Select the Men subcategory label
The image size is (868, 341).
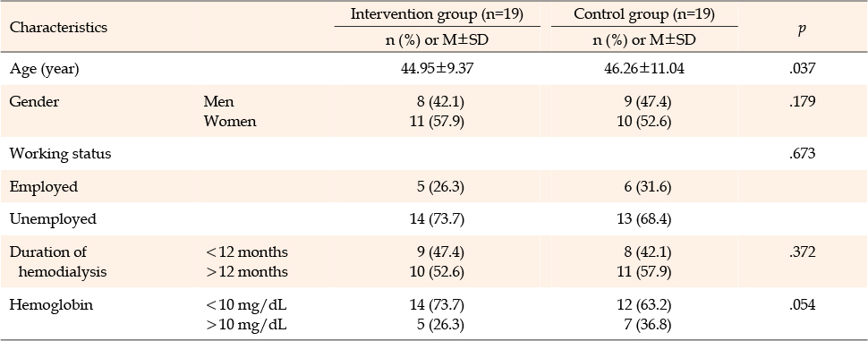coord(219,102)
